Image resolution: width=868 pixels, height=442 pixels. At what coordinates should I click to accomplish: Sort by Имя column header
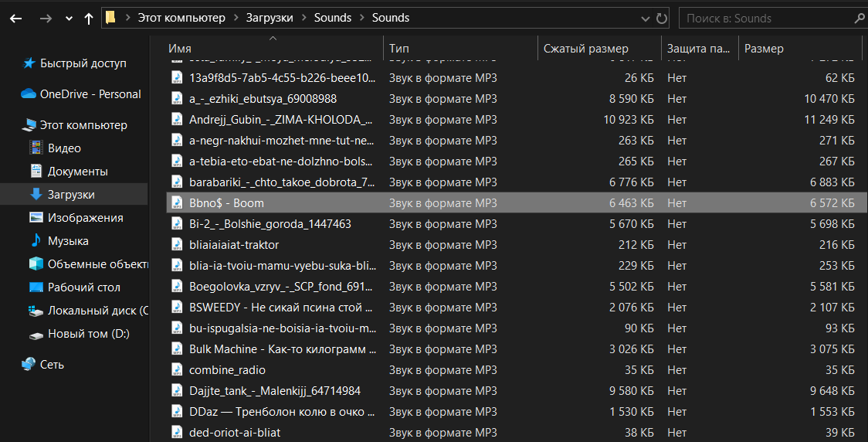pos(180,49)
